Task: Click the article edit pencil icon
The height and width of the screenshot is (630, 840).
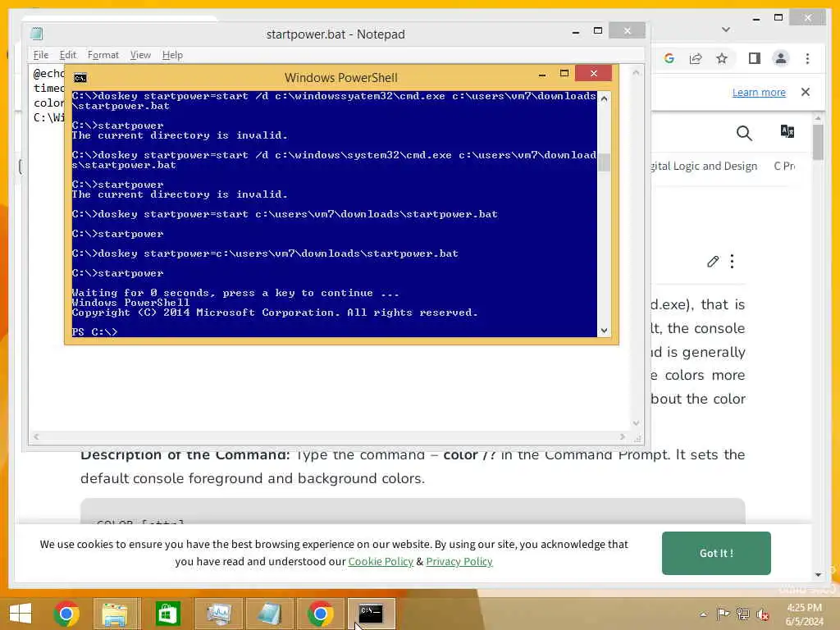Action: tap(713, 262)
